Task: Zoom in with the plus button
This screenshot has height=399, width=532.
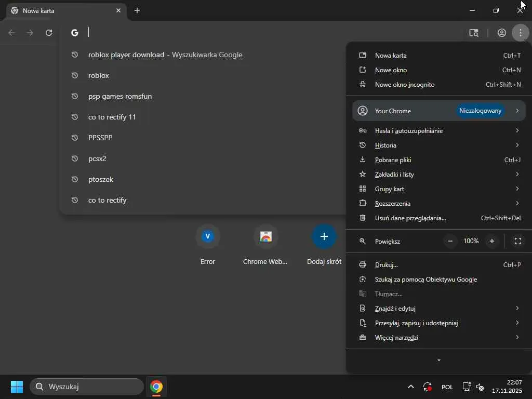Action: pyautogui.click(x=491, y=241)
